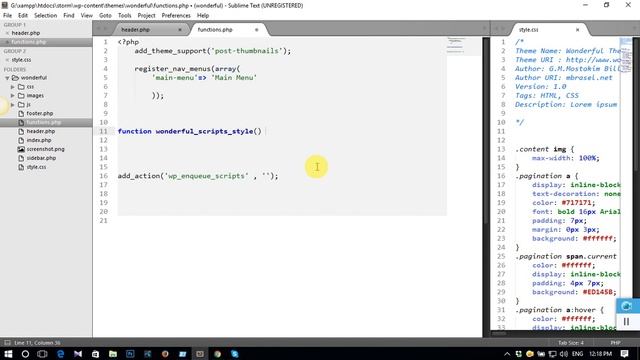The image size is (640, 360).
Task: Collapse the wonderful folder
Action: 7,78
